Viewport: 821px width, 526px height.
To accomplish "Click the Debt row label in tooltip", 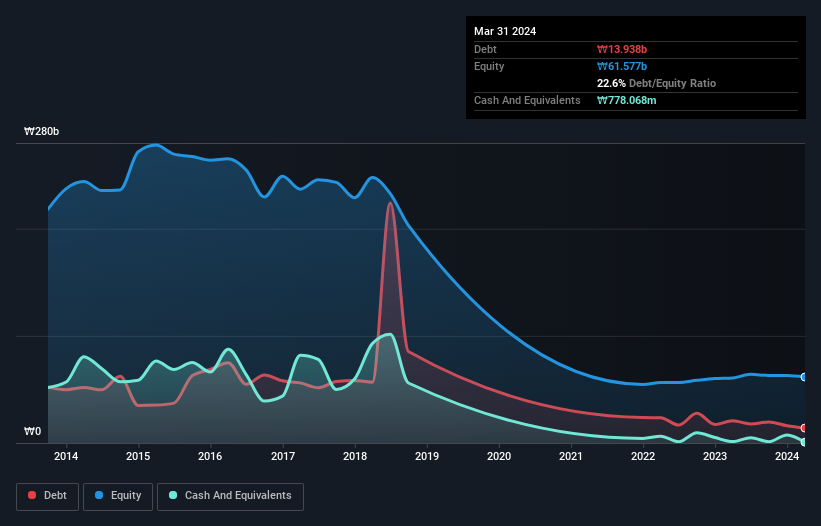I will point(485,49).
